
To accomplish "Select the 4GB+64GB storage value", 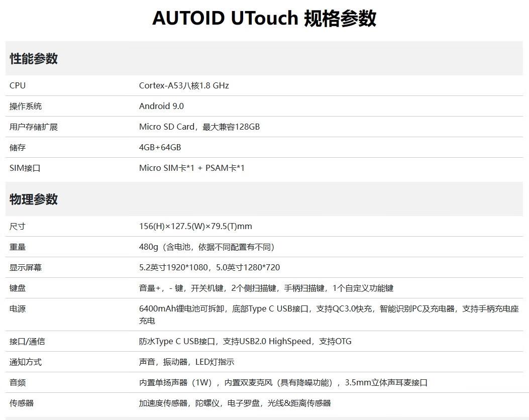I will pos(160,148).
